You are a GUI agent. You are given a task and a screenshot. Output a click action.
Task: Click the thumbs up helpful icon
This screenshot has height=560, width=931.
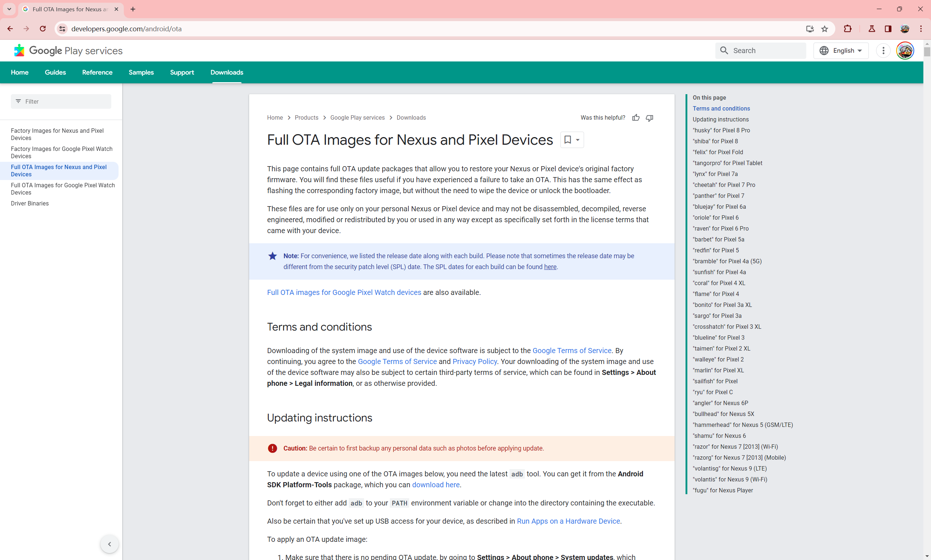[x=636, y=118]
